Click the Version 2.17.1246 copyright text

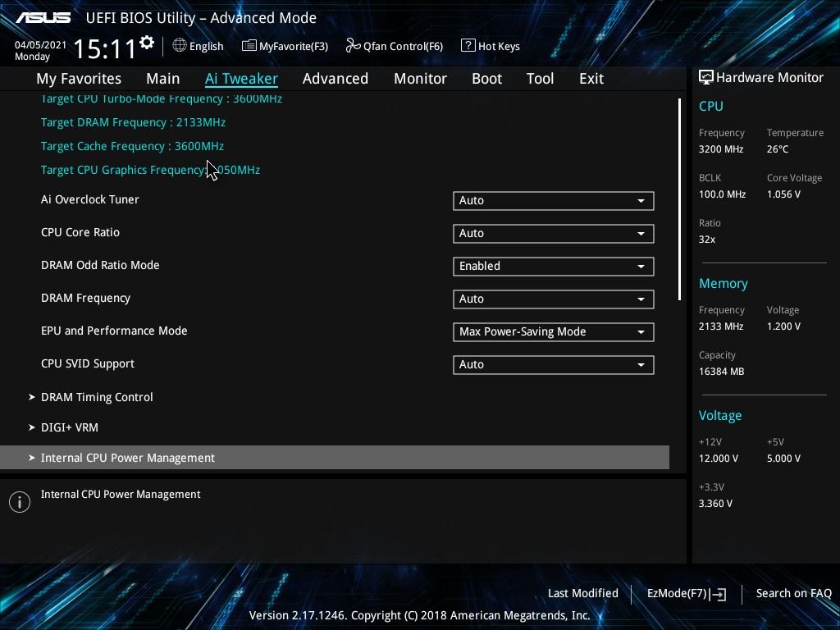[419, 615]
